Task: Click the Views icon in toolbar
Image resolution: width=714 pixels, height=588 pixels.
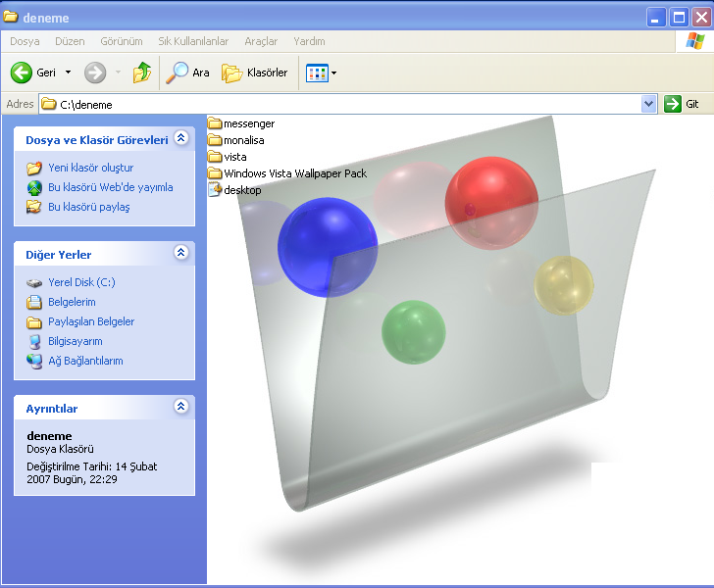Action: coord(316,73)
